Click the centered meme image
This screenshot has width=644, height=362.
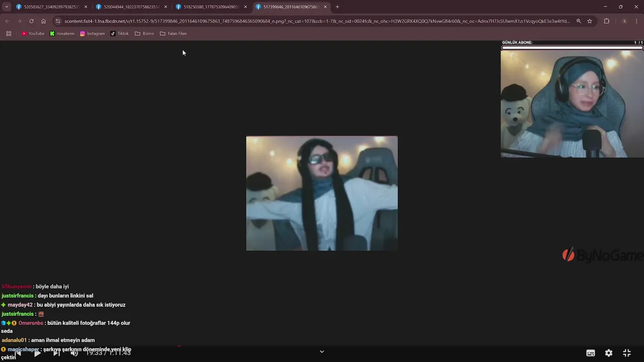tap(322, 193)
